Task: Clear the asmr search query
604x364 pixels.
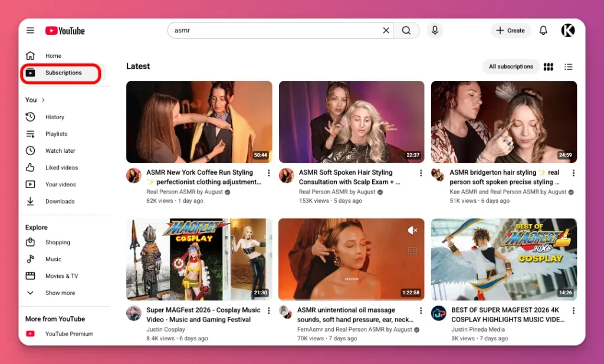Action: 386,30
